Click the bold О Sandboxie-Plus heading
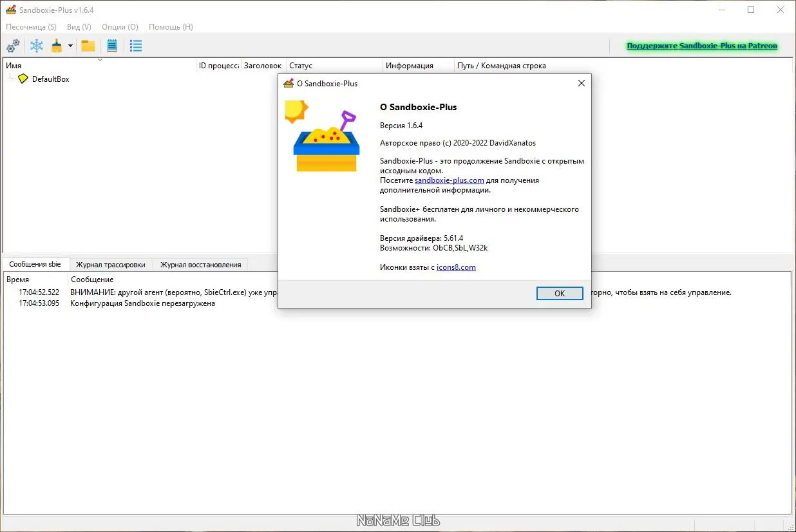Screen dimensions: 796x532 [418, 108]
